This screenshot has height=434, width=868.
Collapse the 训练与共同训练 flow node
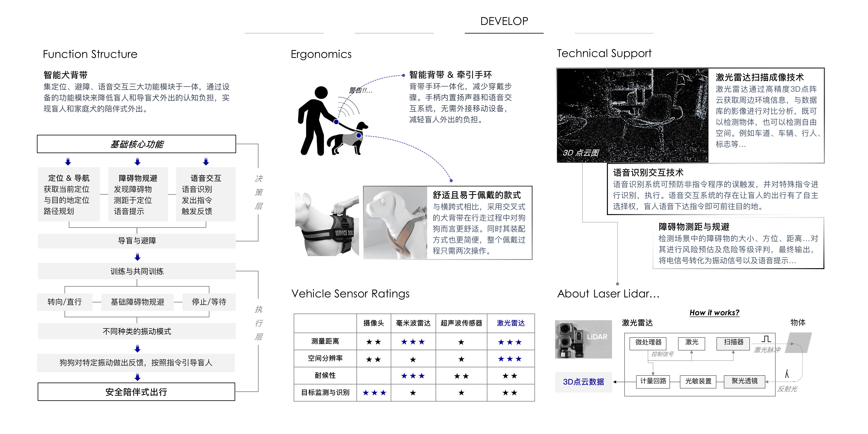coord(137,271)
